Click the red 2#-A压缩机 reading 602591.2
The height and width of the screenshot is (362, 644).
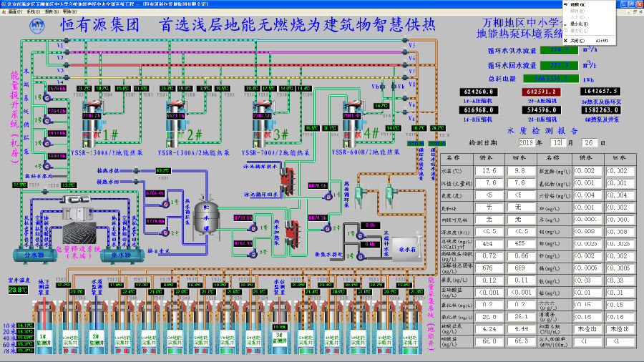pyautogui.click(x=543, y=92)
